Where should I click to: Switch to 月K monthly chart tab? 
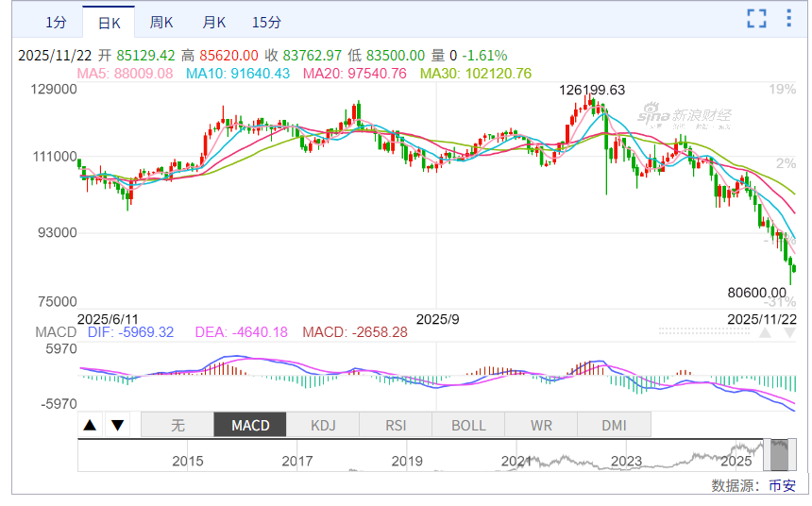pyautogui.click(x=214, y=23)
